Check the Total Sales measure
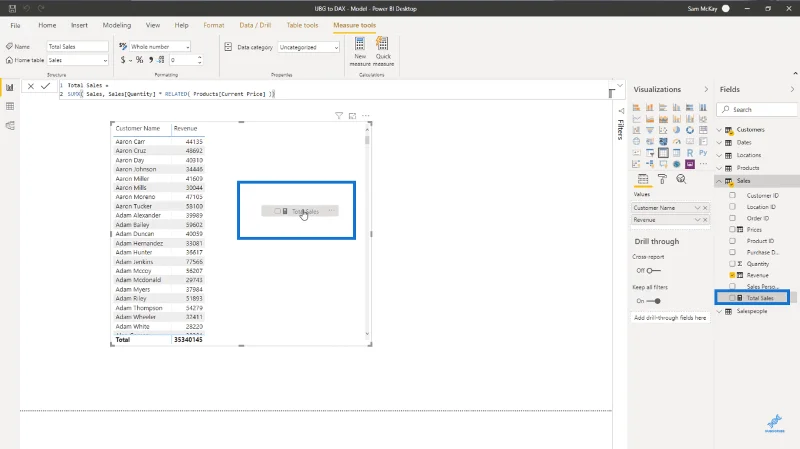 point(732,298)
